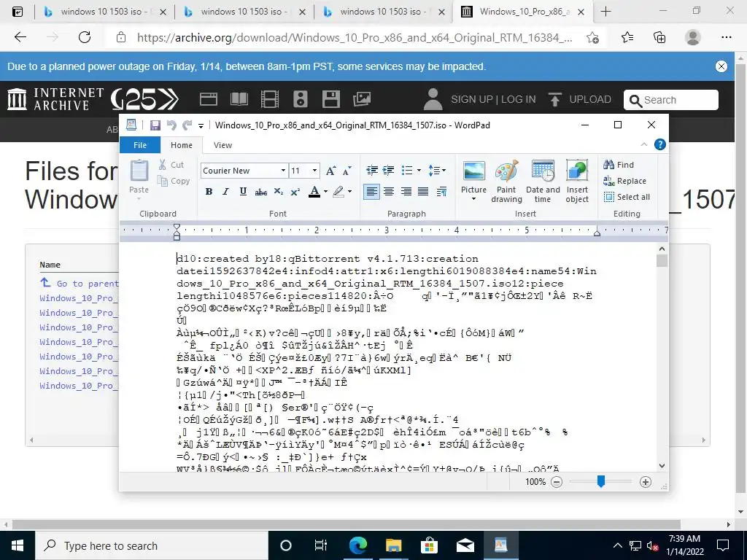Click Select all in Editing group

627,197
